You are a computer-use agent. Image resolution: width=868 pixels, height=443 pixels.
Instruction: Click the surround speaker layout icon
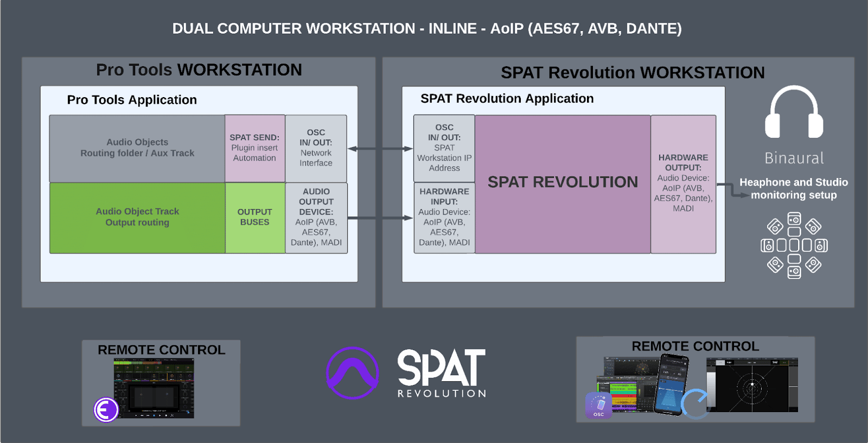pyautogui.click(x=794, y=245)
